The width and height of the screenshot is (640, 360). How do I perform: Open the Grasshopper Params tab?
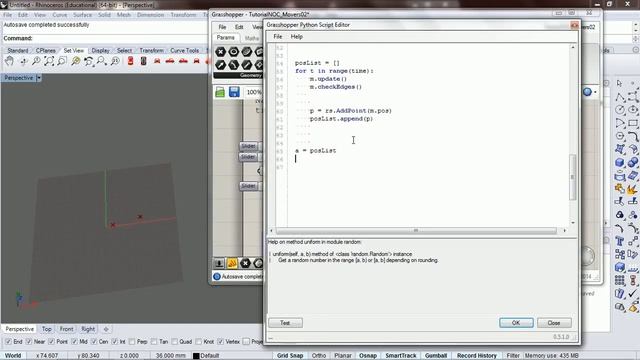tap(226, 38)
